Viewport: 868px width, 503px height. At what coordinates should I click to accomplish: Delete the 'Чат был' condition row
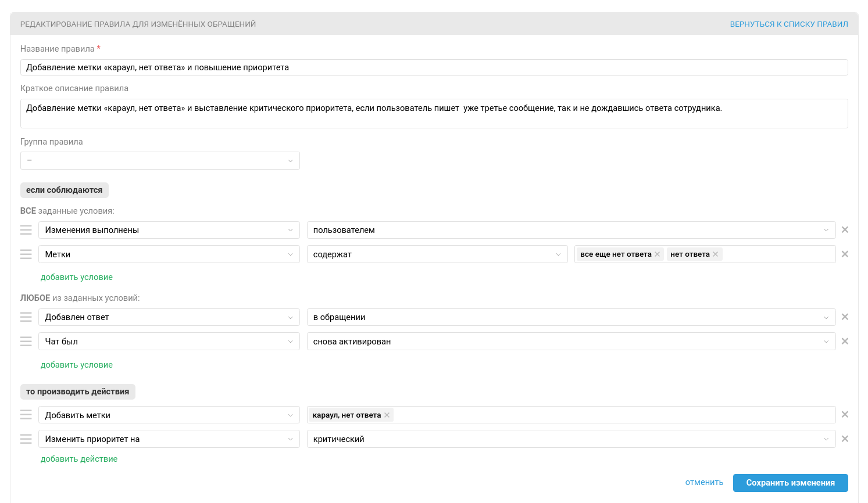pyautogui.click(x=845, y=342)
